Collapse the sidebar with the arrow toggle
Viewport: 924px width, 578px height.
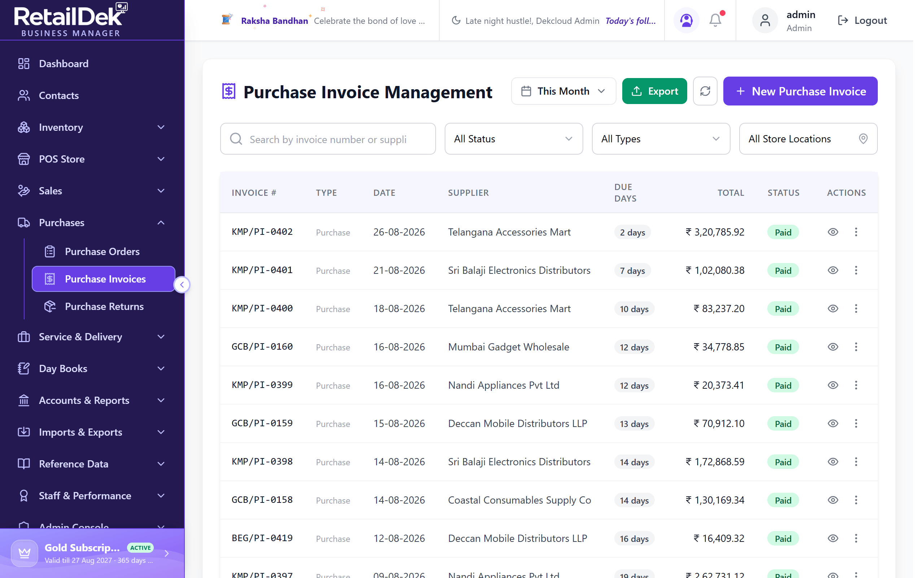[x=182, y=284]
